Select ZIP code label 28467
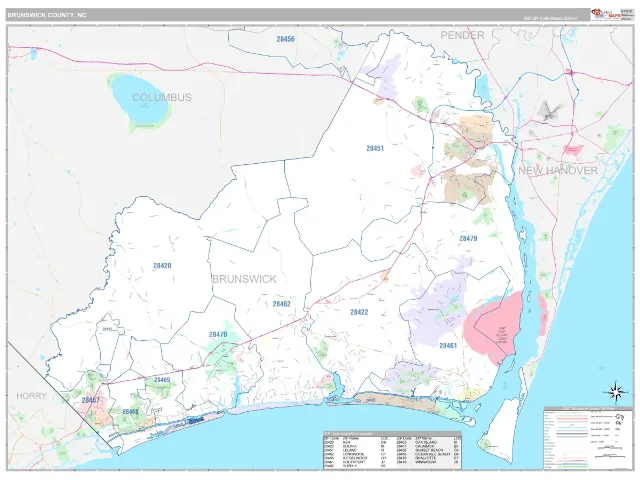 [90, 400]
